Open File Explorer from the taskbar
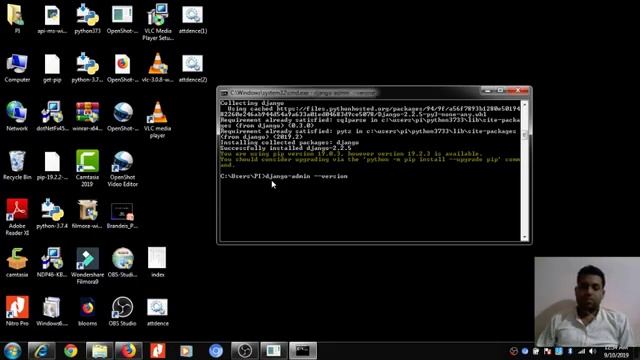This screenshot has height=360, width=640. 99,351
